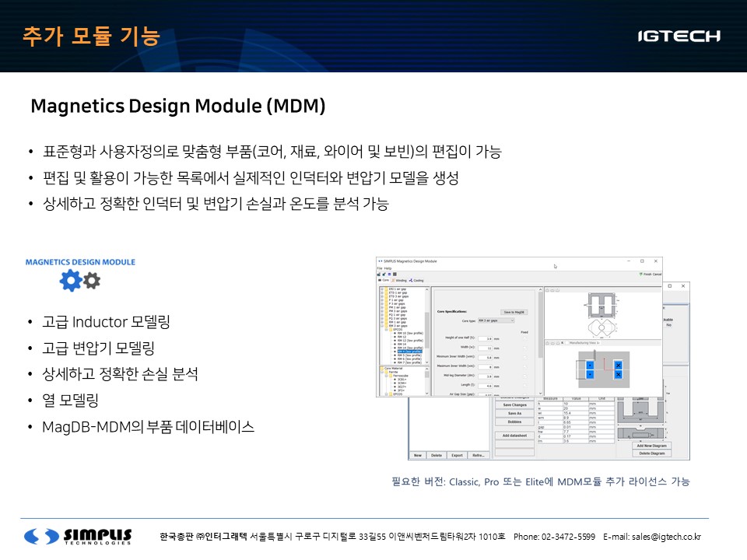Click the second icon in the main toolbar
Viewport: 747px width, 560px height.
[384, 275]
